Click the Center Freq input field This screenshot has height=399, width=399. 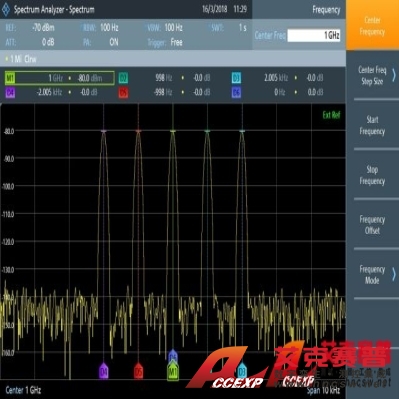click(314, 35)
